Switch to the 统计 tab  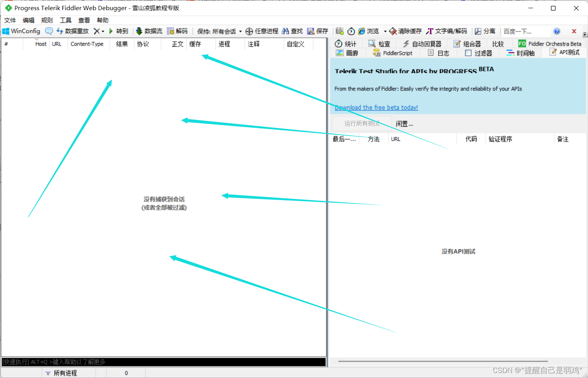pos(346,44)
